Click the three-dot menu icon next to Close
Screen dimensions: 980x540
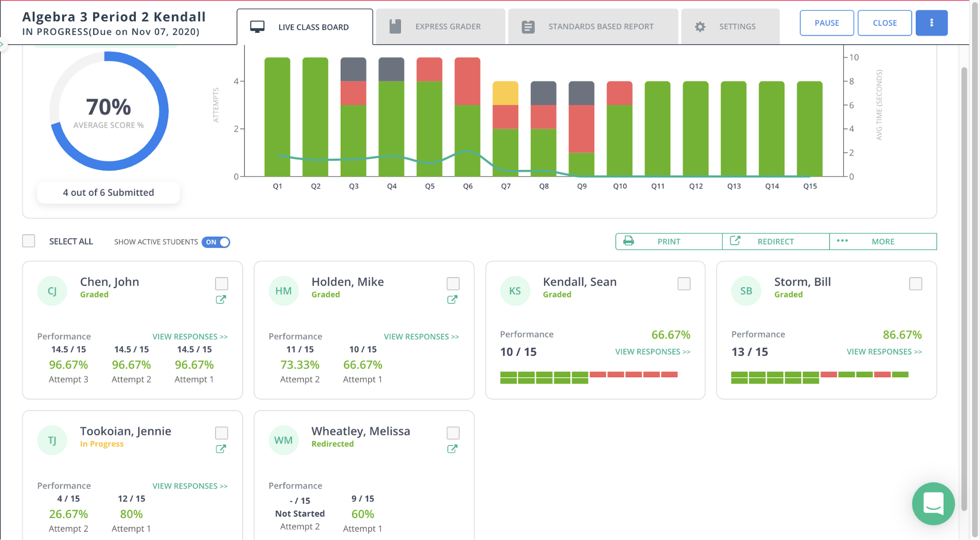(x=931, y=23)
